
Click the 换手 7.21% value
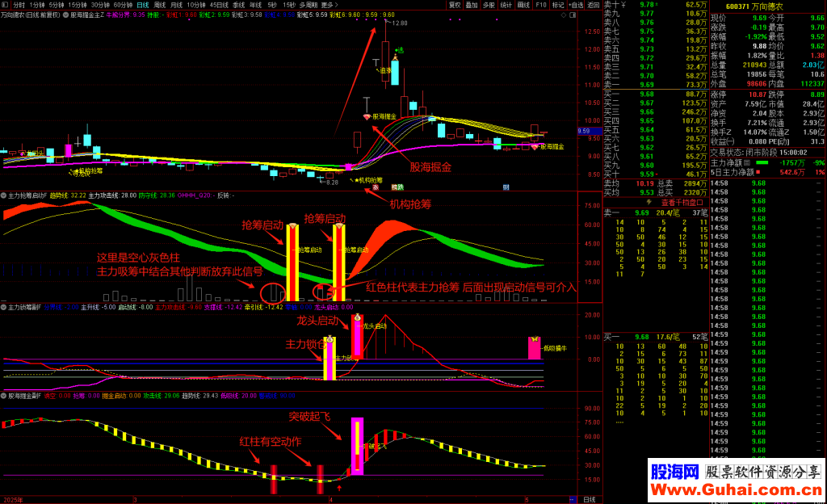pyautogui.click(x=757, y=123)
